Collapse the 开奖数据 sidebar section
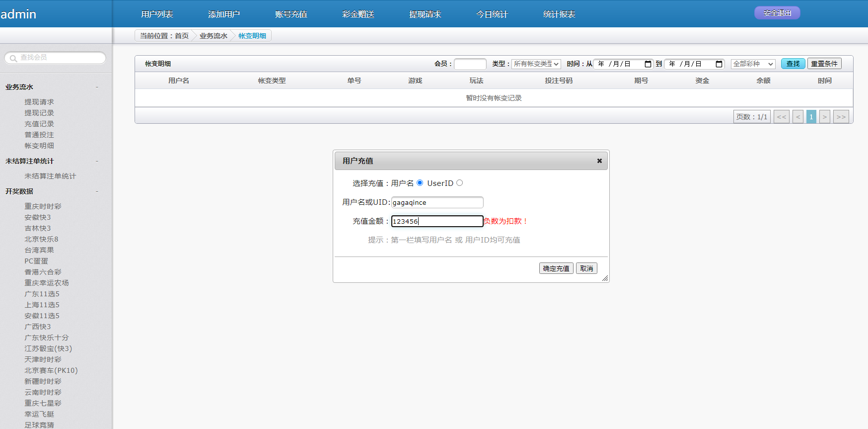The height and width of the screenshot is (429, 868). 97,191
